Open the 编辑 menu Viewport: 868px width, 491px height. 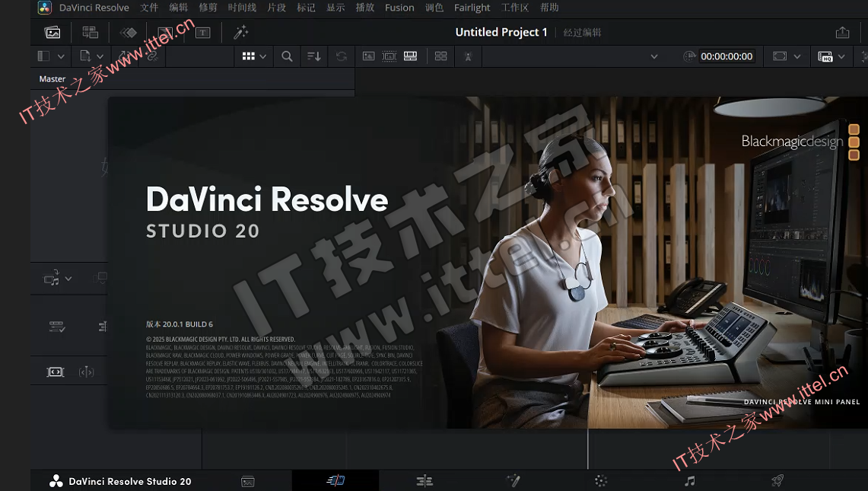pos(178,8)
